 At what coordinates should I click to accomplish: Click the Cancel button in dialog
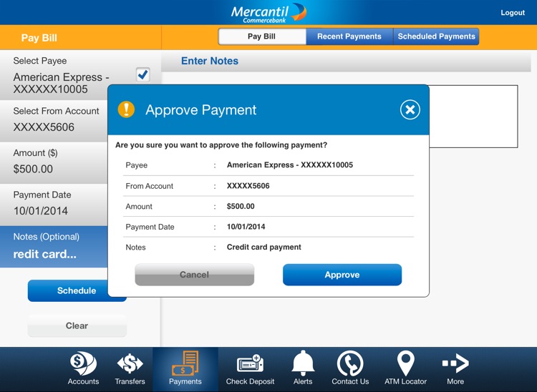coord(194,275)
